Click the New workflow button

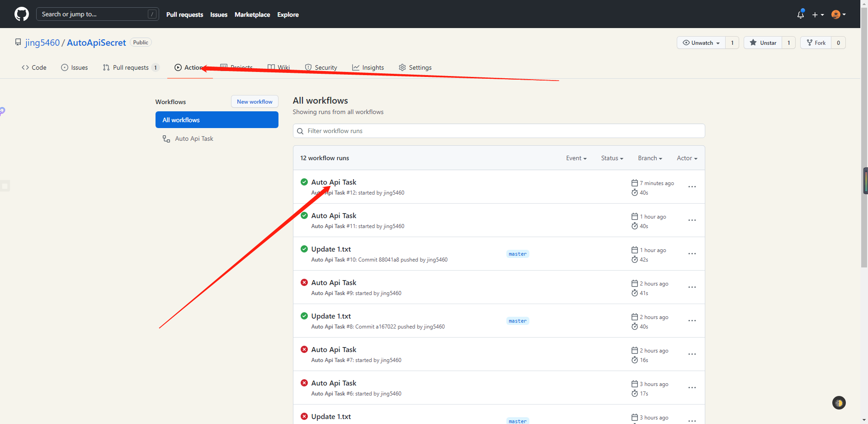[x=255, y=102]
